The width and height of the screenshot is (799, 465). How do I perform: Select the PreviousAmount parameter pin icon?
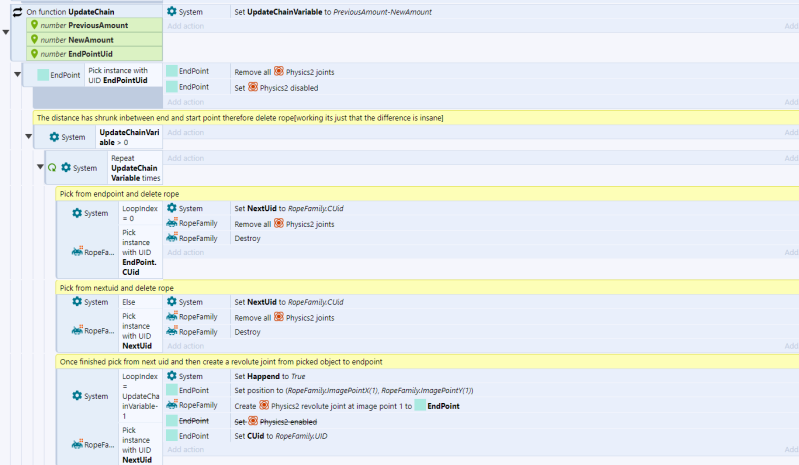pyautogui.click(x=34, y=24)
